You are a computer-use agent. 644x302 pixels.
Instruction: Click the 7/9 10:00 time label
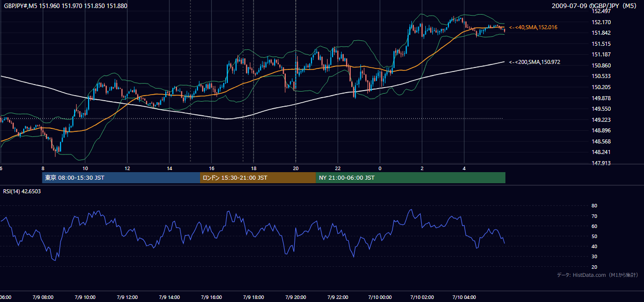[85, 297]
